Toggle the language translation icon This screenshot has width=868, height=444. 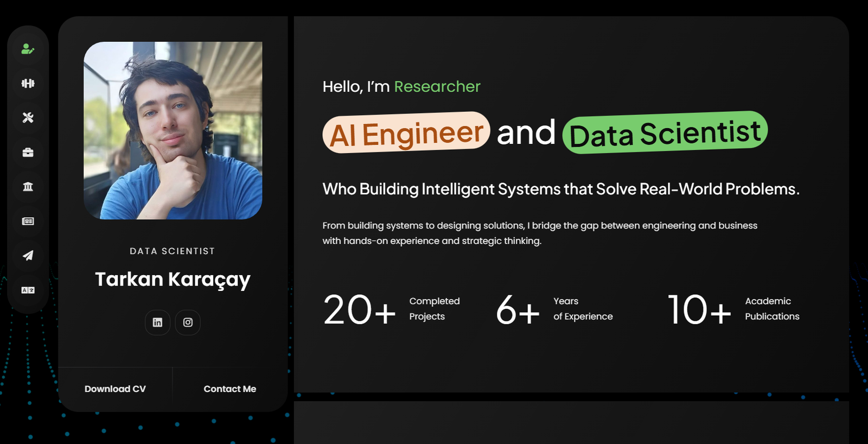tap(28, 290)
